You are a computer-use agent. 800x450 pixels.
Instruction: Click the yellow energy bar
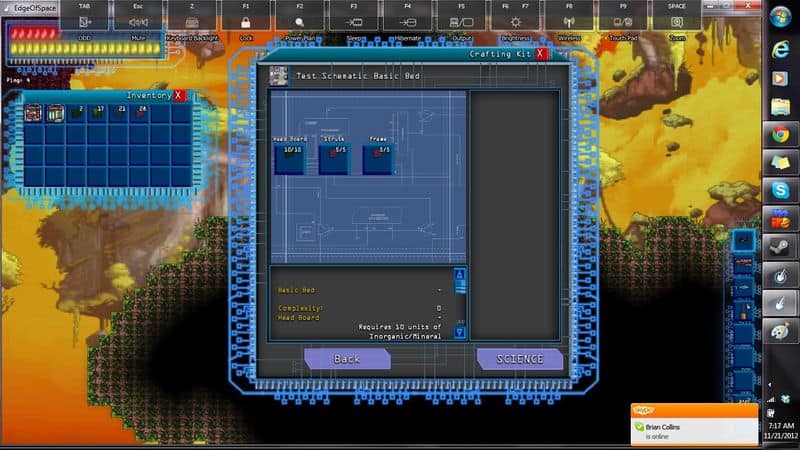coord(86,48)
